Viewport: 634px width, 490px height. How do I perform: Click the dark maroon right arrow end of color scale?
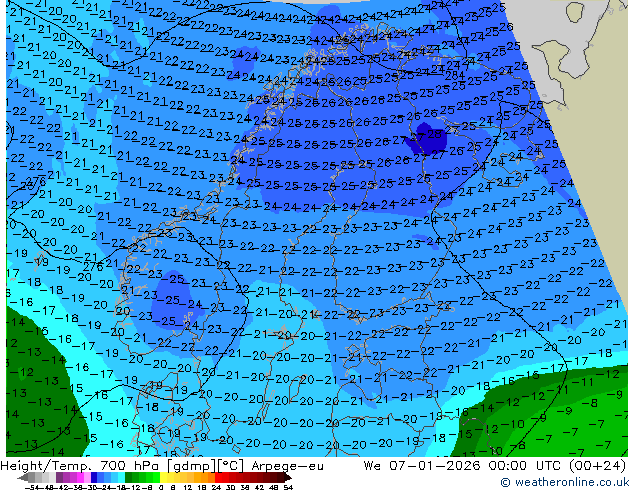[288, 478]
